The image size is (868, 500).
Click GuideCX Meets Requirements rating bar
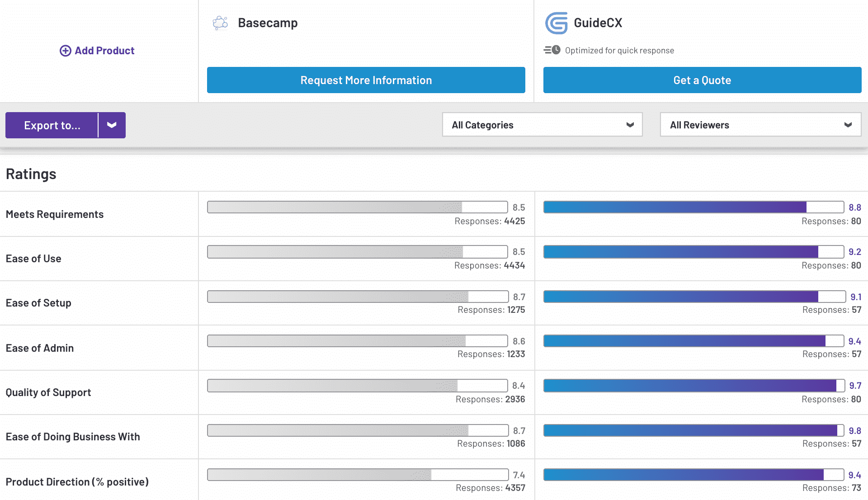point(693,207)
